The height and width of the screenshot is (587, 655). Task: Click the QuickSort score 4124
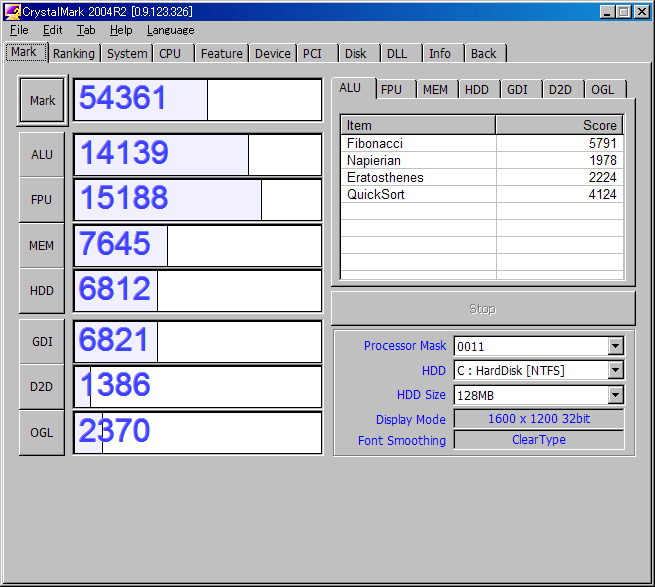[x=602, y=194]
